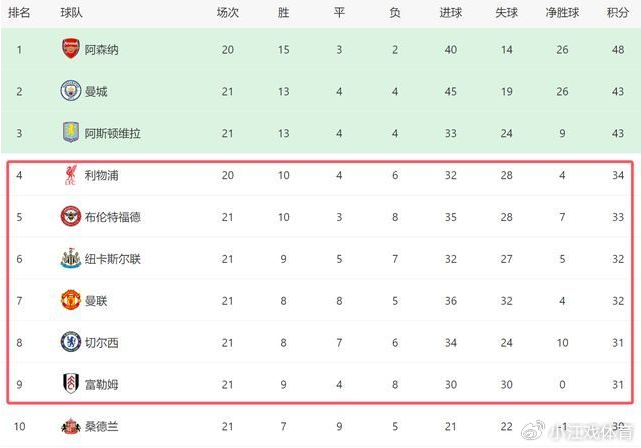Click the Brentford bee crest

[x=70, y=217]
